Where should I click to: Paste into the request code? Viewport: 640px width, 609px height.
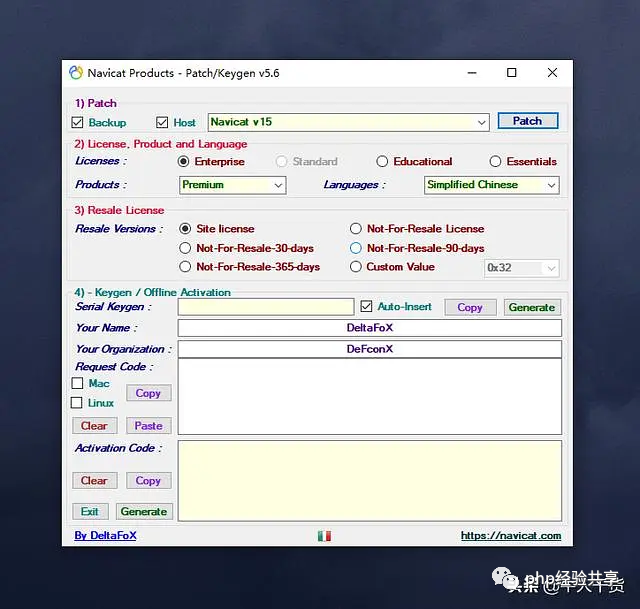tap(149, 426)
